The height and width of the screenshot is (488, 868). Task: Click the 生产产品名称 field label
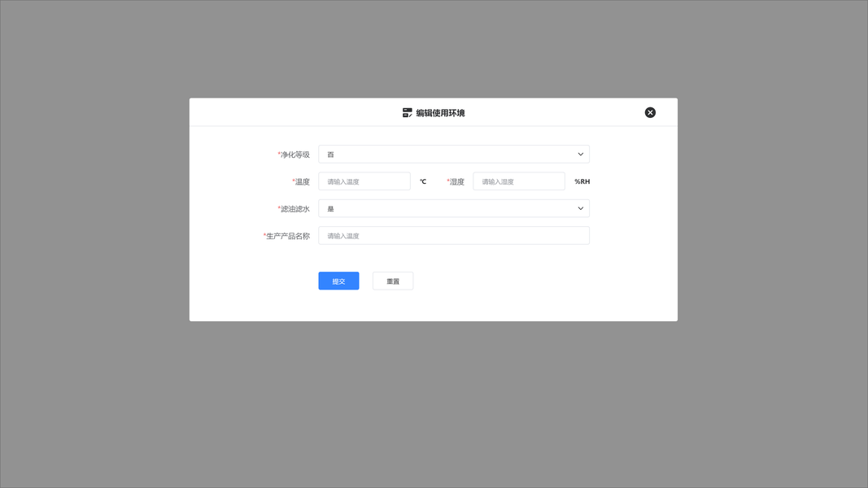tap(286, 236)
